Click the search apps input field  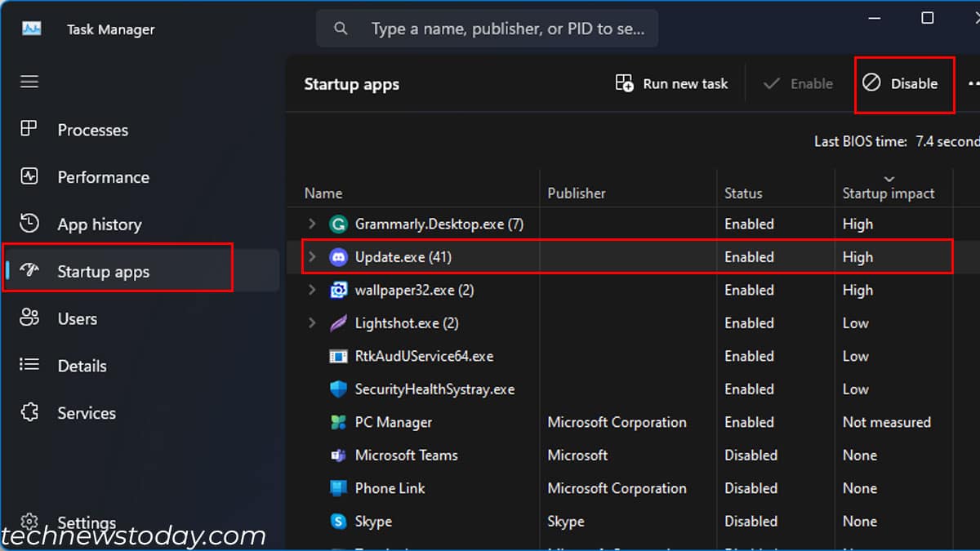[x=488, y=28]
